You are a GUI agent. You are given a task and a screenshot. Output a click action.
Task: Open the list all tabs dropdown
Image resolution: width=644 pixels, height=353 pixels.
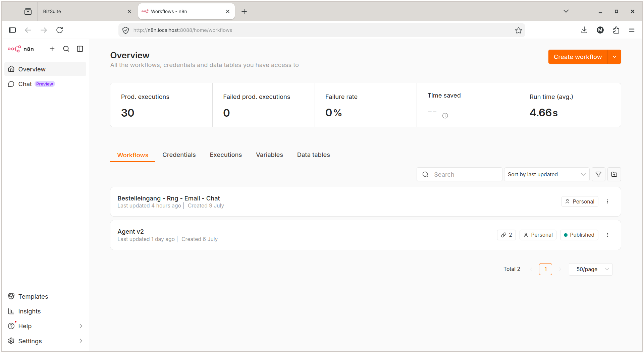pyautogui.click(x=566, y=11)
